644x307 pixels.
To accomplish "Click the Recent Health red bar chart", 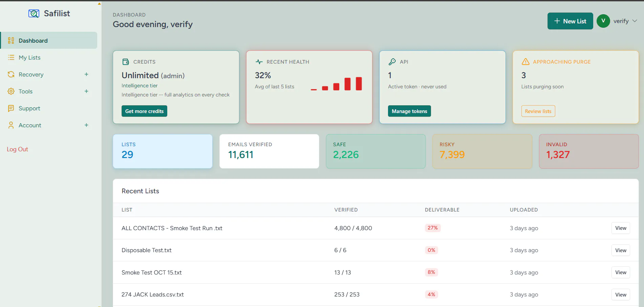I will 336,84.
